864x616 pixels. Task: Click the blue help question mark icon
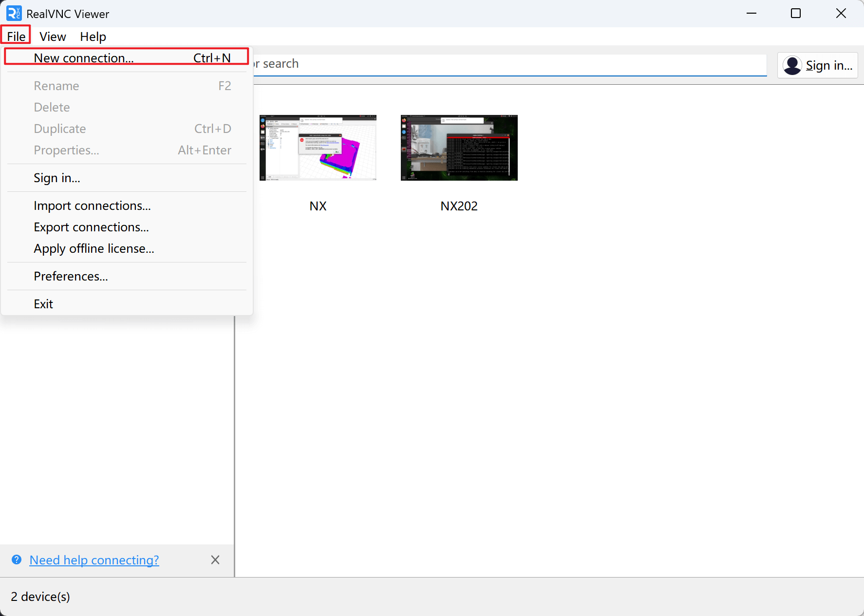click(x=17, y=560)
